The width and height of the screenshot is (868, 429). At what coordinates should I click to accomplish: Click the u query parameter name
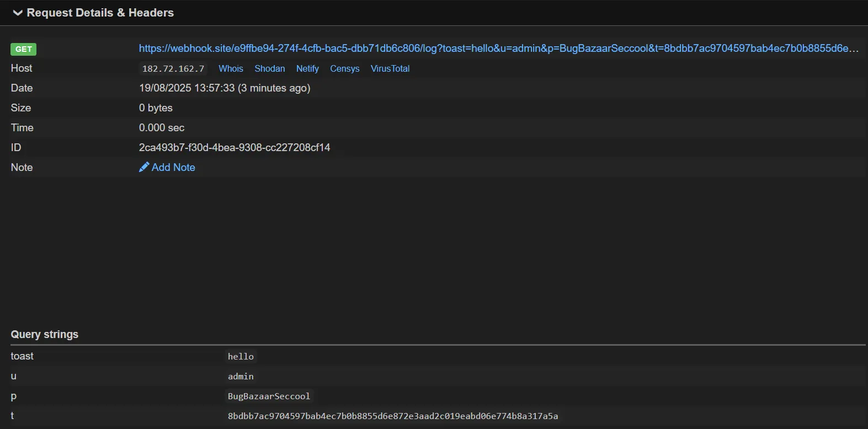14,376
